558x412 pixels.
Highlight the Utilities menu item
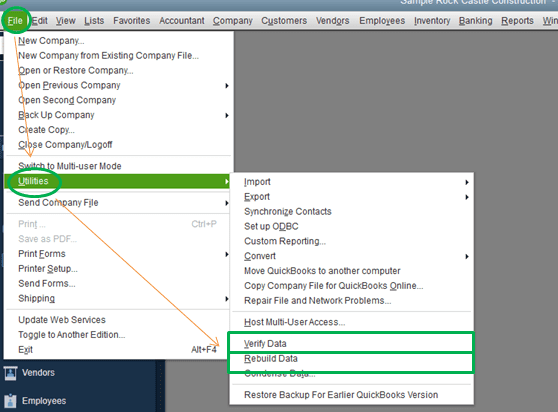(117, 181)
